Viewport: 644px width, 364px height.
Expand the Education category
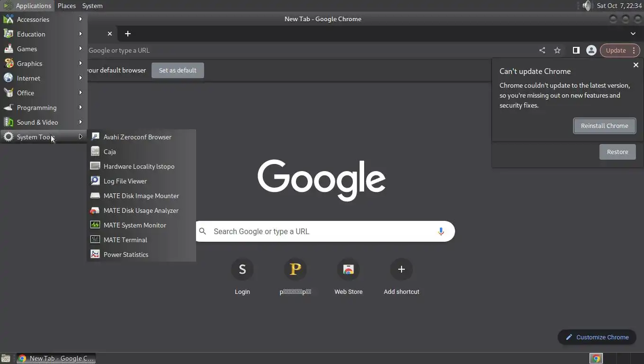(x=44, y=34)
